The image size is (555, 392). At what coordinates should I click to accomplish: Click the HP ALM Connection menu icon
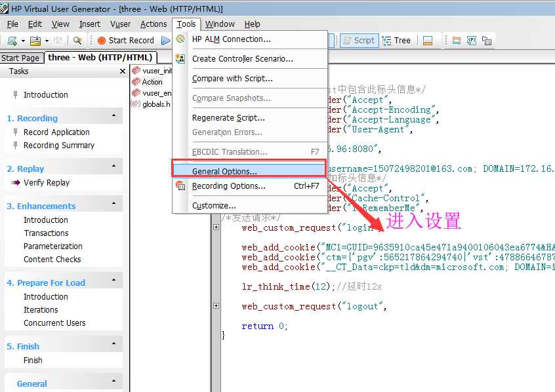pyautogui.click(x=180, y=39)
